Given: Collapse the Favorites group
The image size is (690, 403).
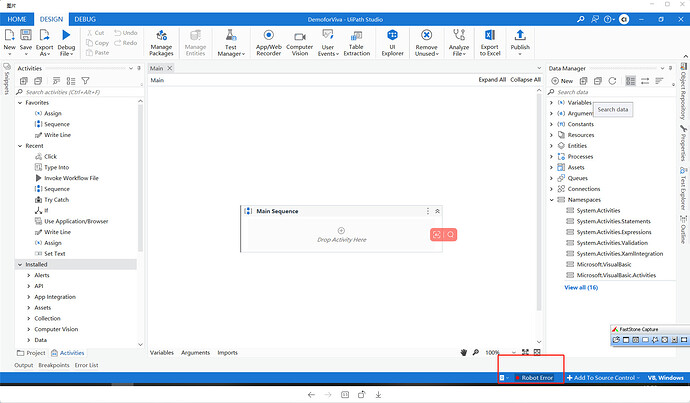Looking at the screenshot, I should coord(20,103).
